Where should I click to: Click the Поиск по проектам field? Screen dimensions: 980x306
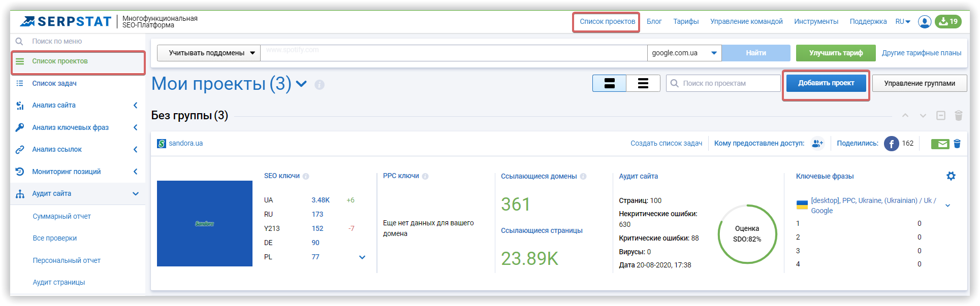(x=723, y=83)
